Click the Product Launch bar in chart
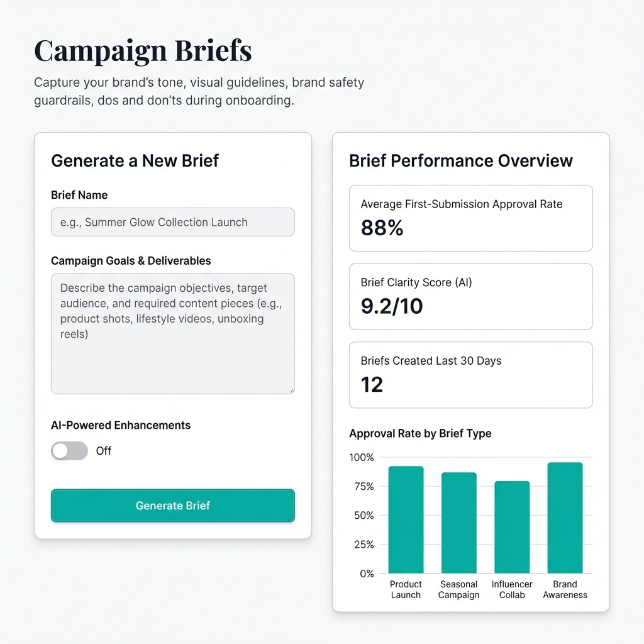Screen dimensions: 644x644 406,519
